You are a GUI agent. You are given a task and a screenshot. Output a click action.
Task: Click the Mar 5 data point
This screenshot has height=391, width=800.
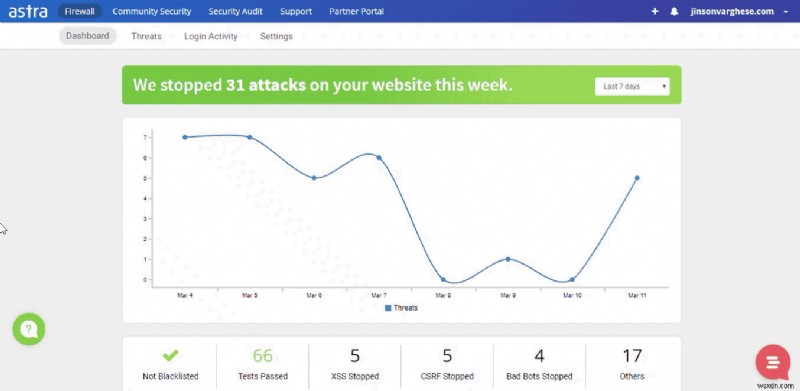[249, 137]
